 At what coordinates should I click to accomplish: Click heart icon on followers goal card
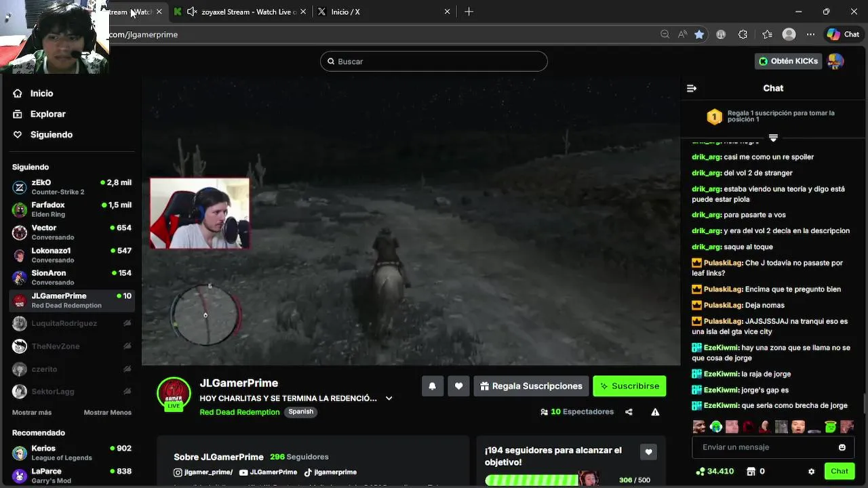(648, 452)
